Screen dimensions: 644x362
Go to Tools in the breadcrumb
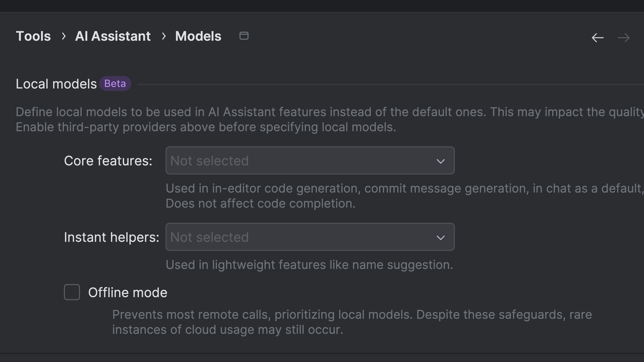33,36
